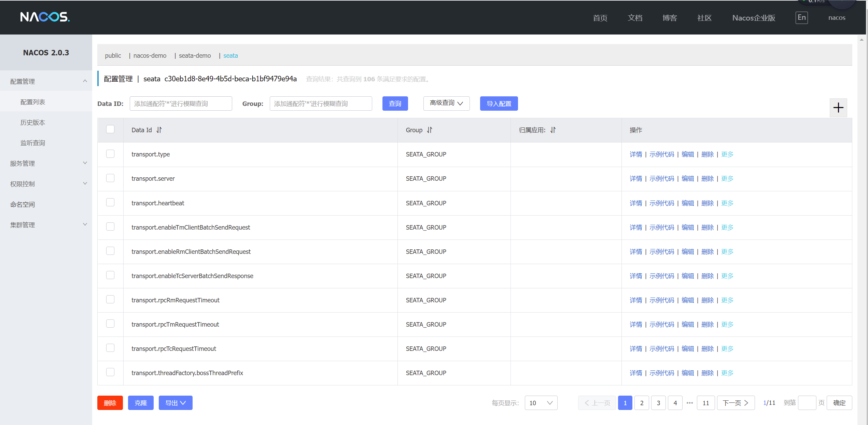Open the 每页显示 page size dropdown

coord(541,403)
